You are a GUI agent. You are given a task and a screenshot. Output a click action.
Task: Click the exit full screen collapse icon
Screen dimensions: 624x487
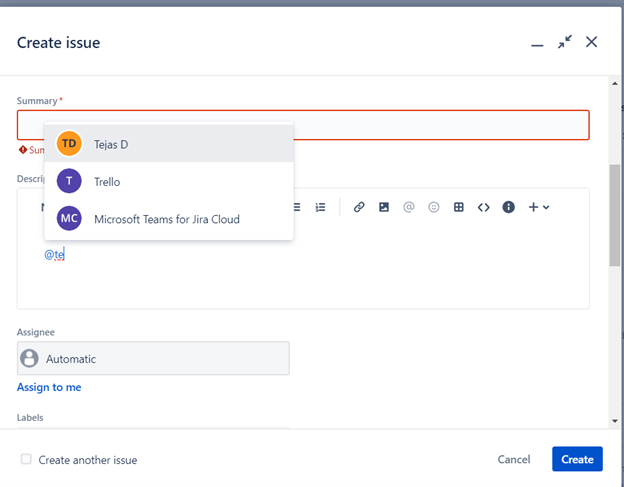565,42
